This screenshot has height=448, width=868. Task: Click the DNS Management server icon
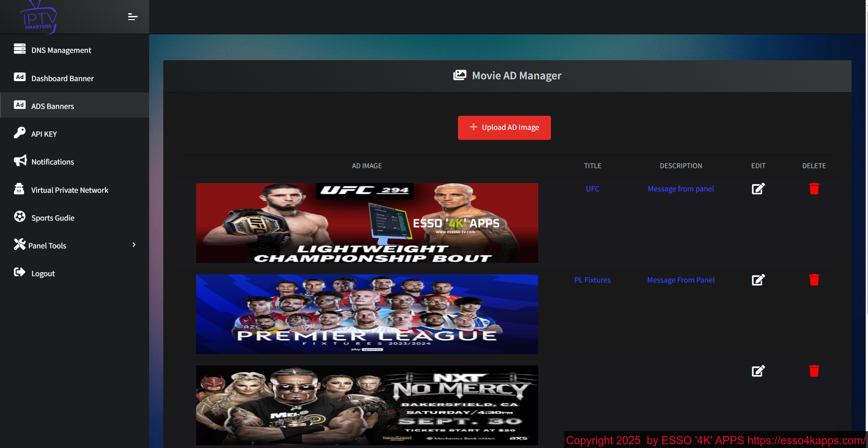coord(20,49)
